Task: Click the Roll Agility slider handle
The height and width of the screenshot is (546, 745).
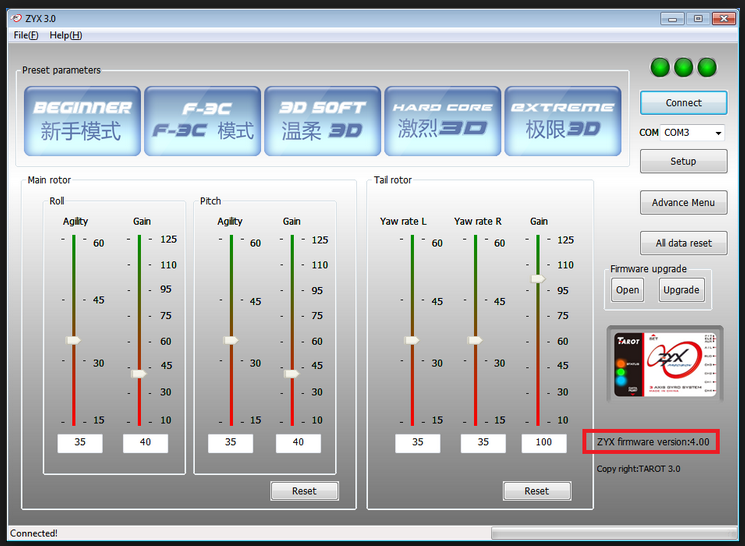Action: [73, 340]
